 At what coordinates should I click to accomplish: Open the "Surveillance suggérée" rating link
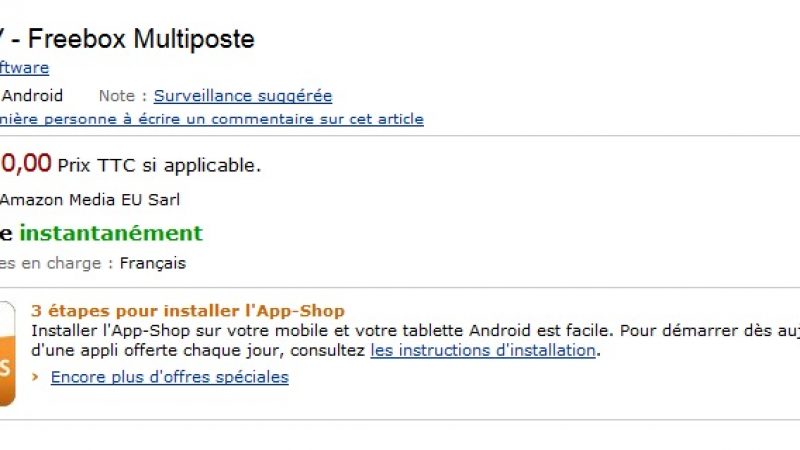tap(243, 96)
